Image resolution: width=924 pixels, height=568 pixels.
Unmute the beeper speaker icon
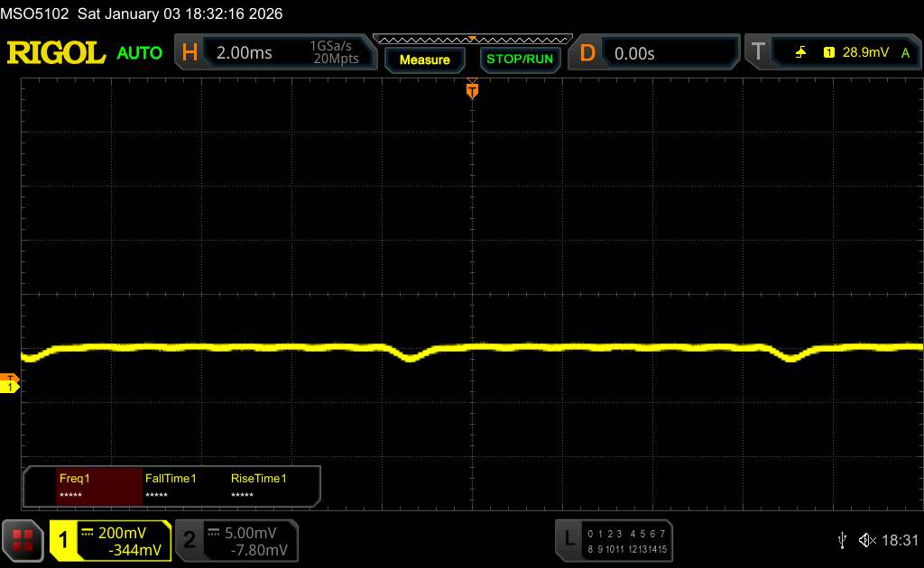[x=867, y=540]
